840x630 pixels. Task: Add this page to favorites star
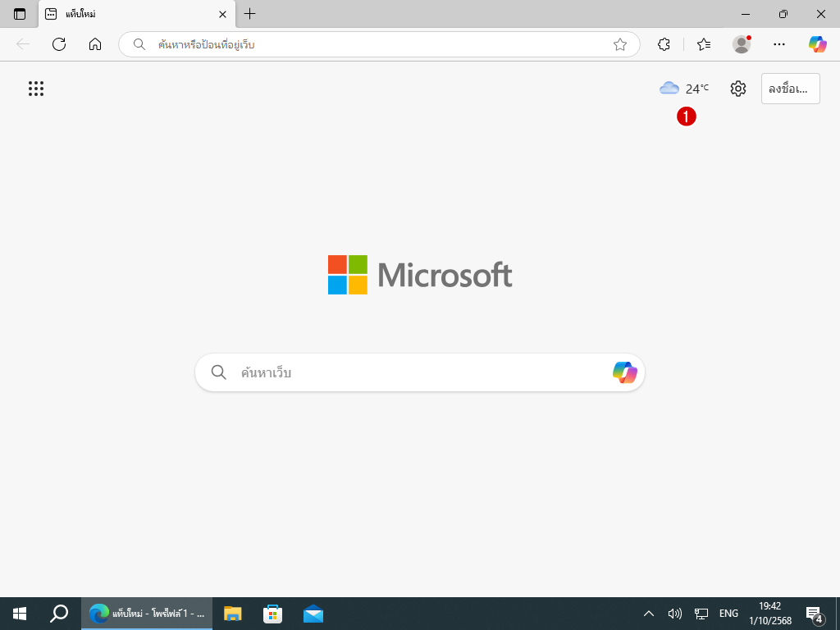(x=620, y=44)
